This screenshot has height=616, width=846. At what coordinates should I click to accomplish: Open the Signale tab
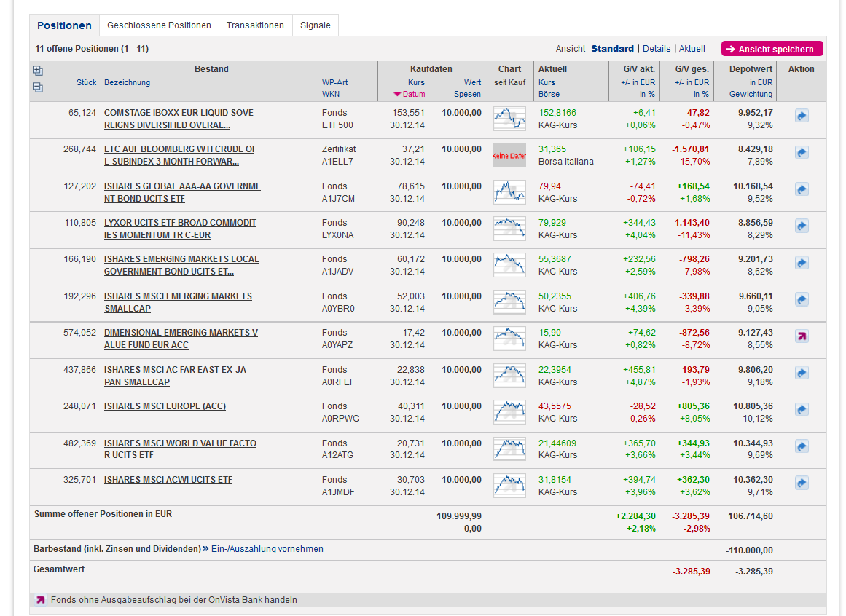(x=315, y=25)
